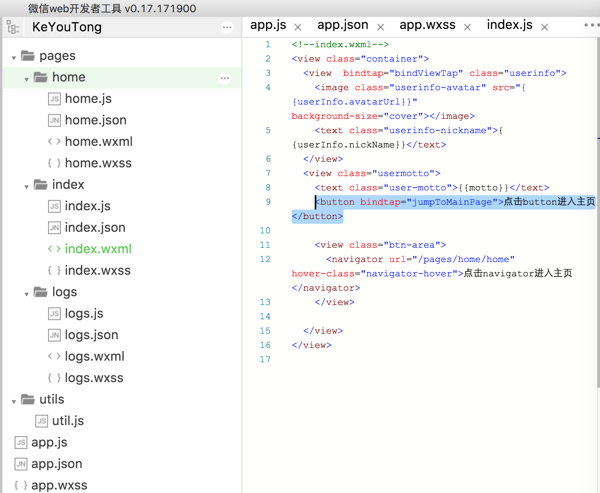600x493 pixels.
Task: Open home.json in the file tree
Action: tap(96, 120)
